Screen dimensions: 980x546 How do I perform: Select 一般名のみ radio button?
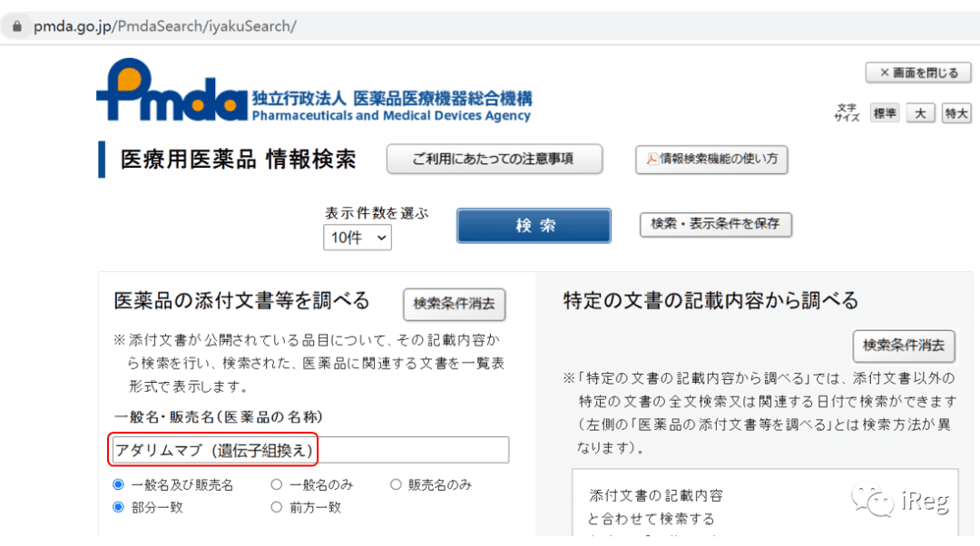pyautogui.click(x=276, y=484)
